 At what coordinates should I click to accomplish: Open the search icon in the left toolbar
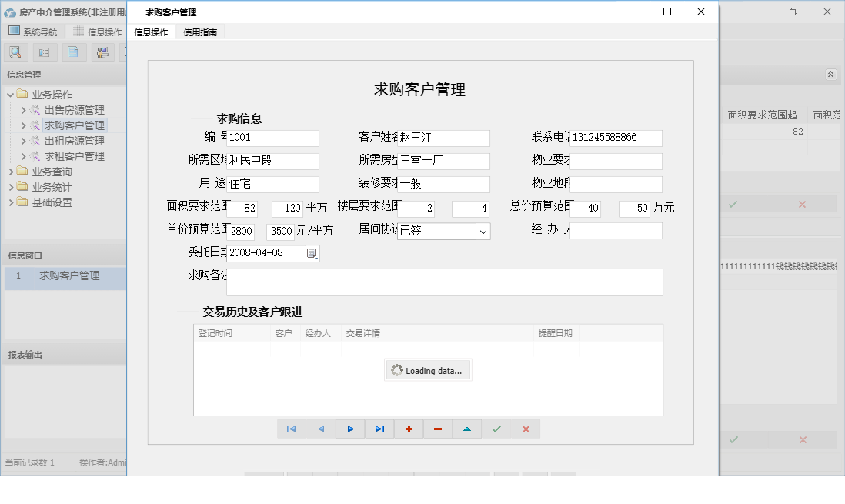(15, 52)
